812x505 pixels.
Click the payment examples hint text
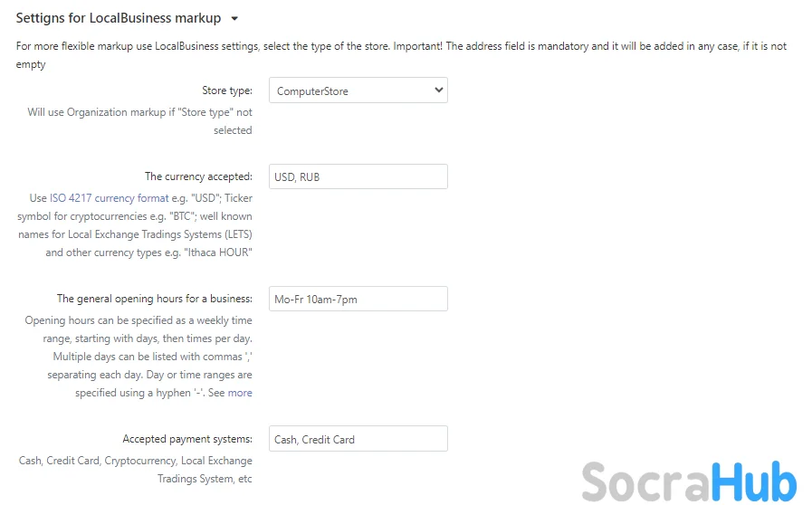136,470
